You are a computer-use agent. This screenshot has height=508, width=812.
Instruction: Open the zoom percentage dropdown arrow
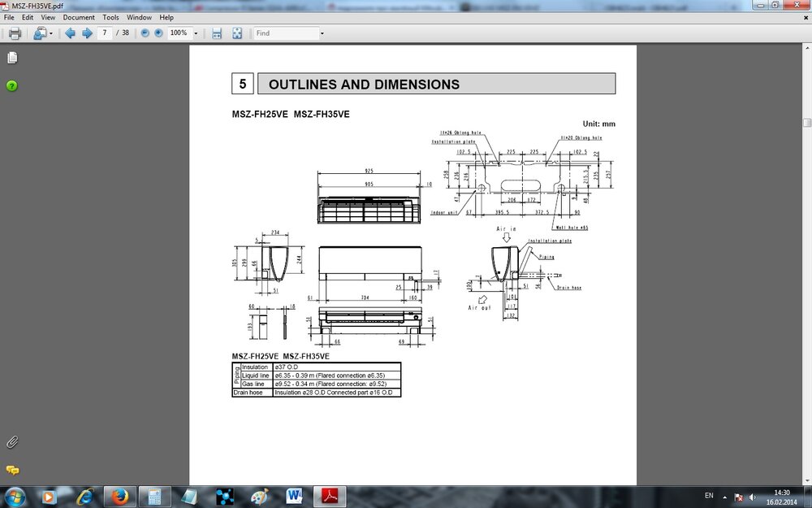pyautogui.click(x=196, y=33)
